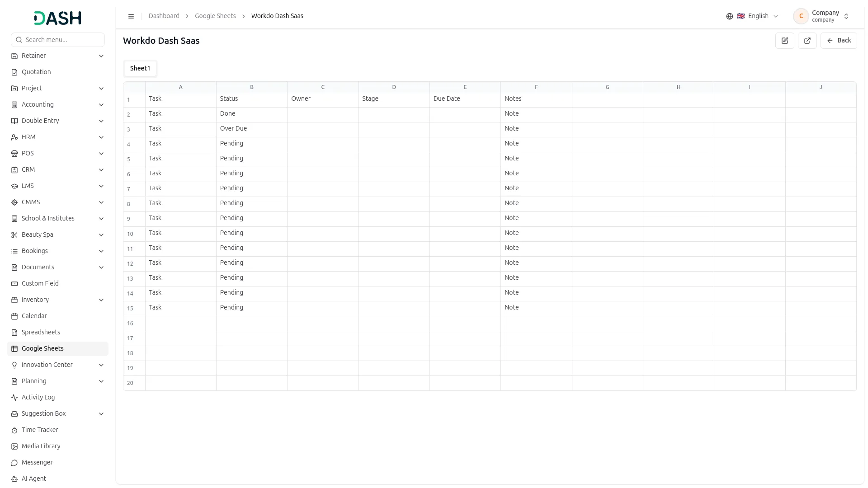Click the 'Notes' header cell
This screenshot has width=868, height=488.
tap(536, 99)
